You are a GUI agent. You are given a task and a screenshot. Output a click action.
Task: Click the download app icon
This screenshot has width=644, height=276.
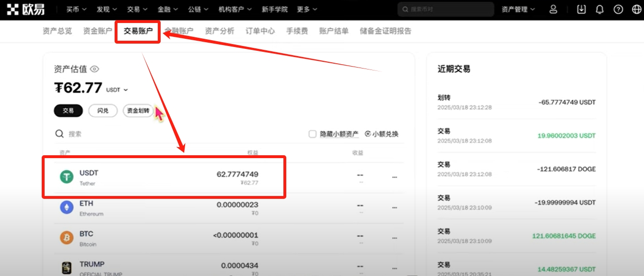click(581, 9)
